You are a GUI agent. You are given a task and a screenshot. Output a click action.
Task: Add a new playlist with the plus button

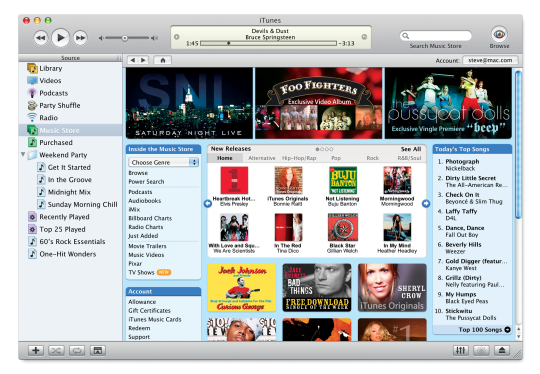[x=35, y=351]
